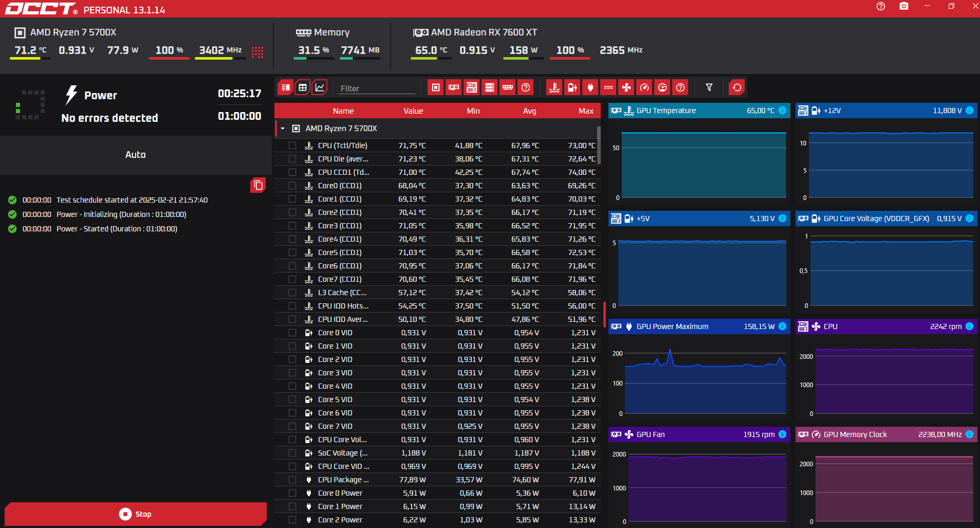
Task: Tick the CPU Package power checkbox
Action: 292,480
